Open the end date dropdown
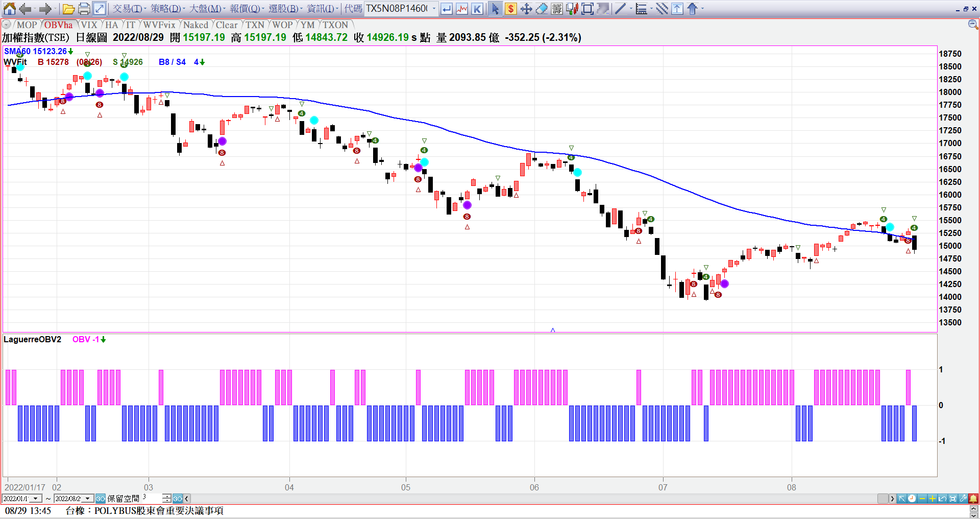The height and width of the screenshot is (519, 980). coord(88,499)
